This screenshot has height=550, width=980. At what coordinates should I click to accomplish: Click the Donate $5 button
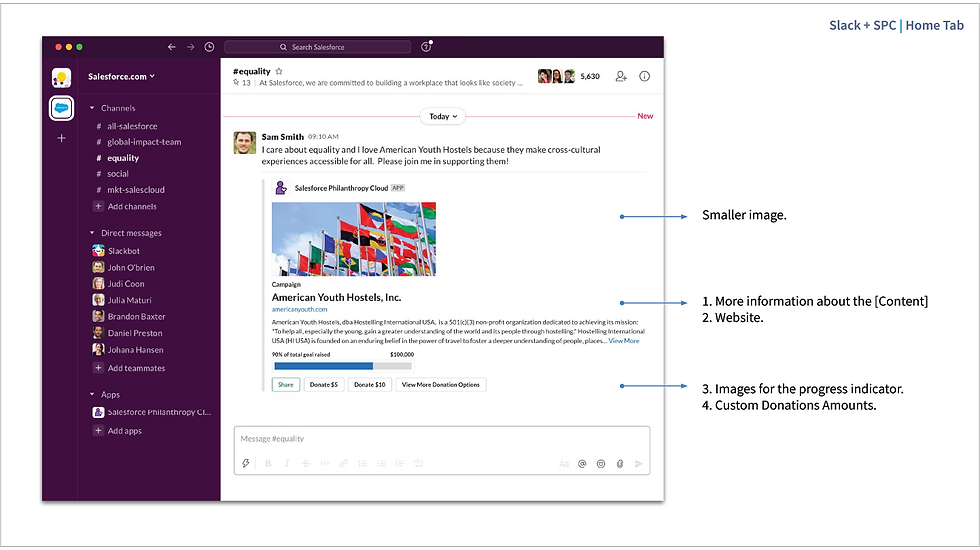click(x=324, y=385)
